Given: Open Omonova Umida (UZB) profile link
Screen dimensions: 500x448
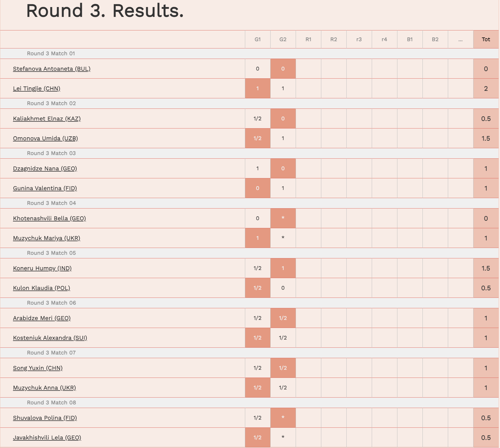Looking at the screenshot, I should (45, 138).
